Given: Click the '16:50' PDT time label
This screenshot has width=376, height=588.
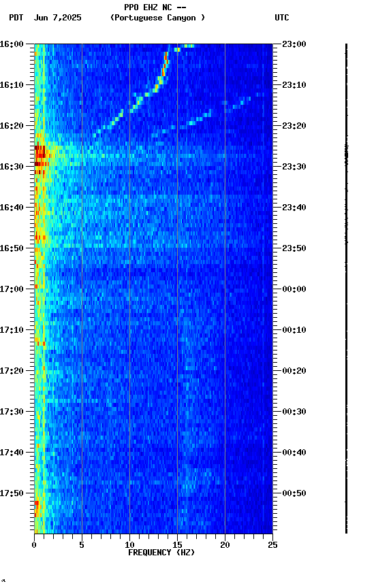Looking at the screenshot, I should click(12, 248).
